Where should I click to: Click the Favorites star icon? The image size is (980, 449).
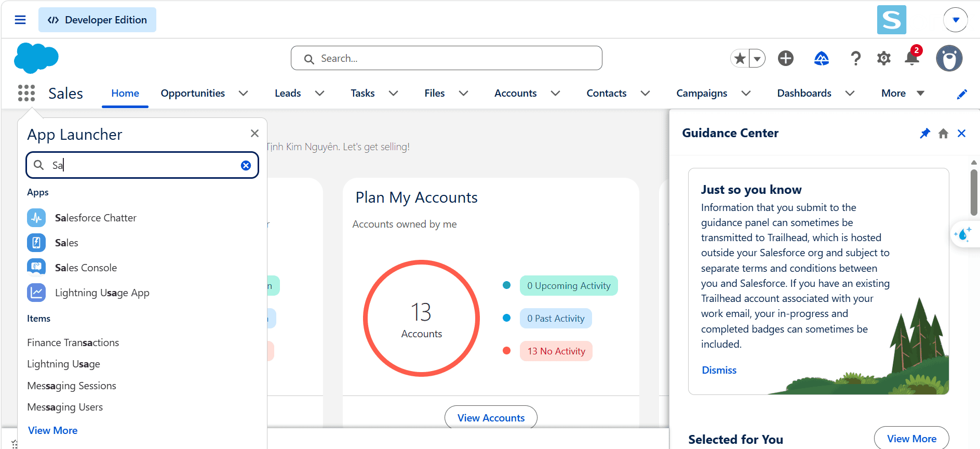(x=740, y=58)
